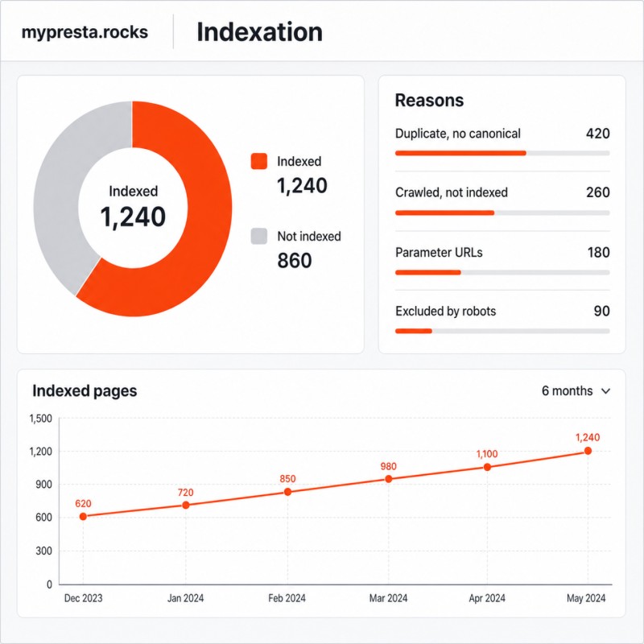The height and width of the screenshot is (644, 644).
Task: Click the May 2024 axis label
Action: click(586, 598)
